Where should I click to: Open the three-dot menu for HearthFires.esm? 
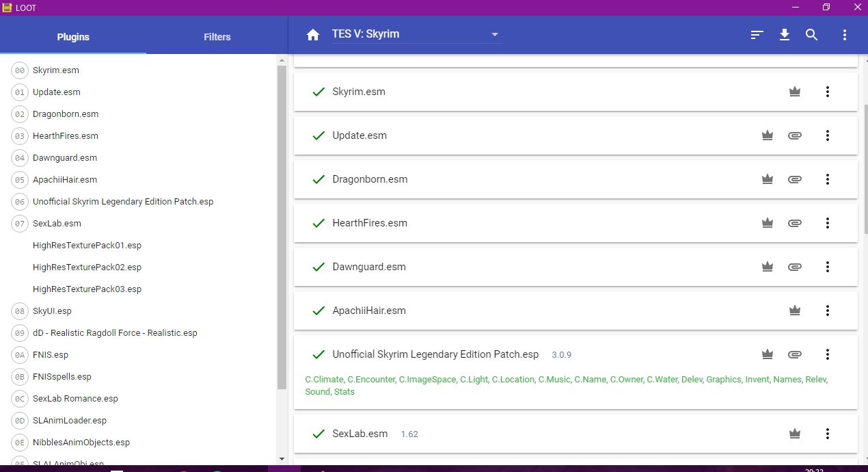pyautogui.click(x=828, y=223)
